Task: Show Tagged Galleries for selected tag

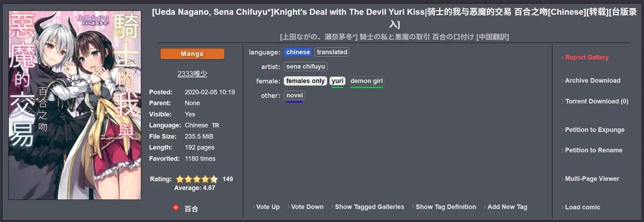Action: tap(369, 207)
